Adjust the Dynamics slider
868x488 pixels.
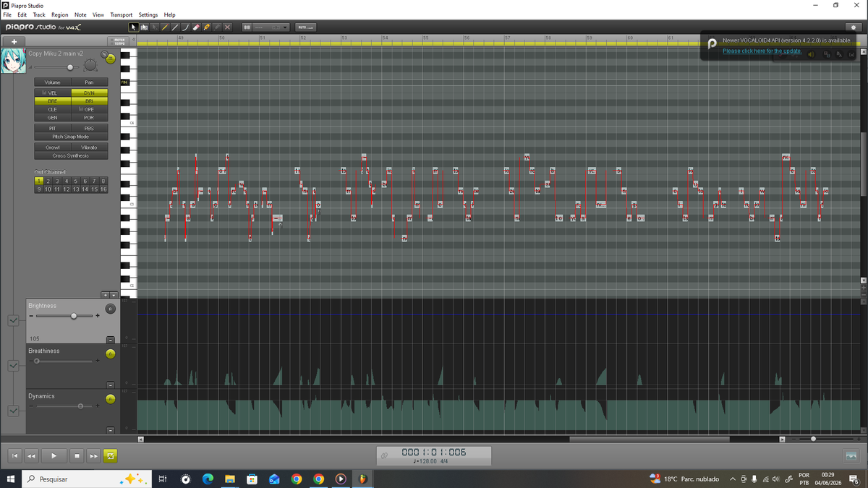tap(80, 406)
